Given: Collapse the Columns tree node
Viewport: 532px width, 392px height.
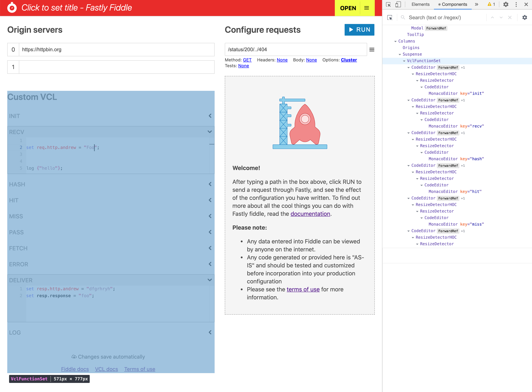Looking at the screenshot, I should click(x=395, y=41).
